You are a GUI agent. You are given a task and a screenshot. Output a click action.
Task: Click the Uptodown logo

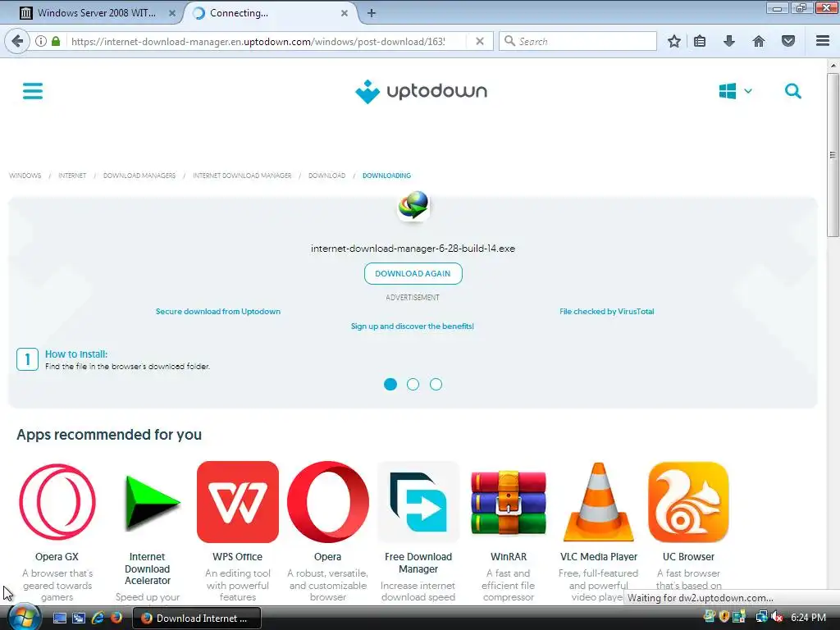click(x=421, y=92)
